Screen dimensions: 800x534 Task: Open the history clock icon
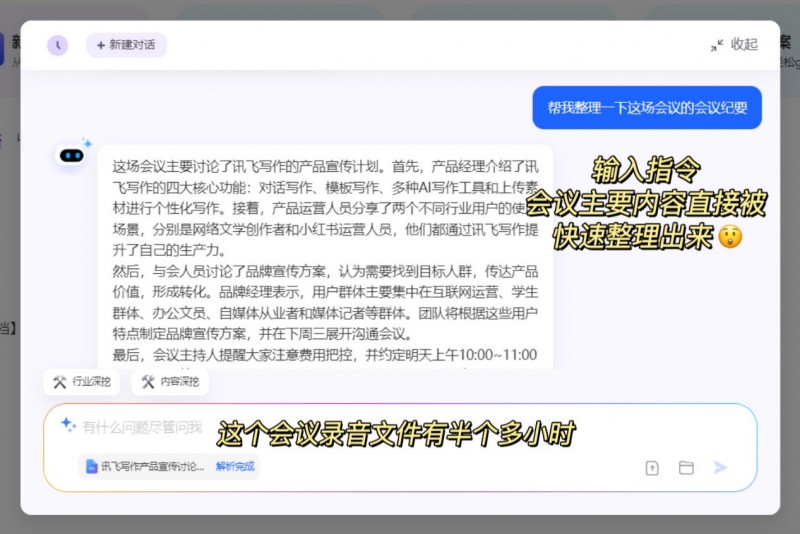58,45
